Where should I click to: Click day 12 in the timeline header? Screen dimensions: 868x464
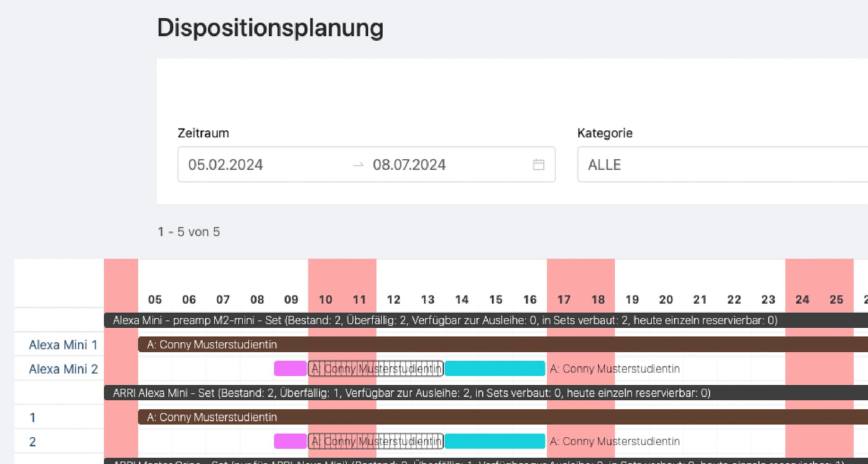(x=394, y=300)
